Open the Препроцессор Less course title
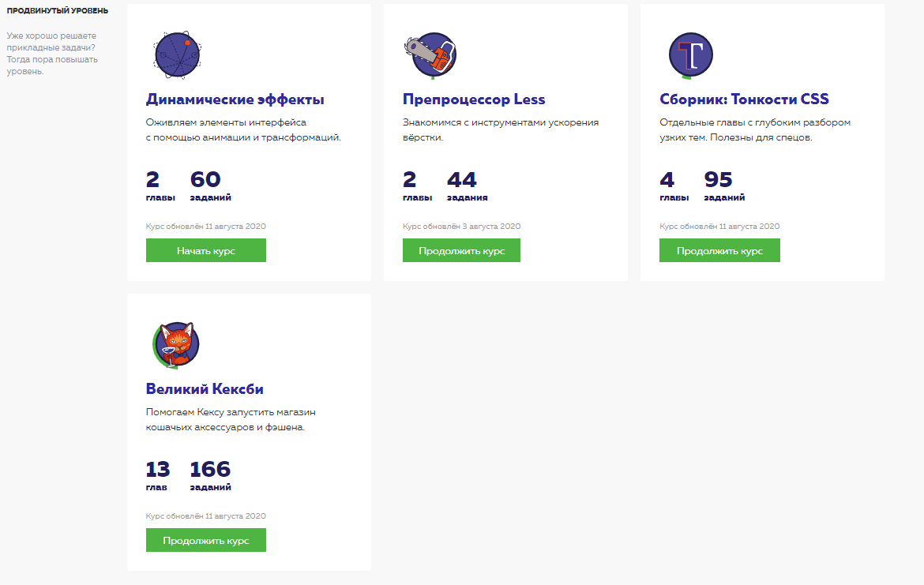This screenshot has width=924, height=585. [474, 99]
